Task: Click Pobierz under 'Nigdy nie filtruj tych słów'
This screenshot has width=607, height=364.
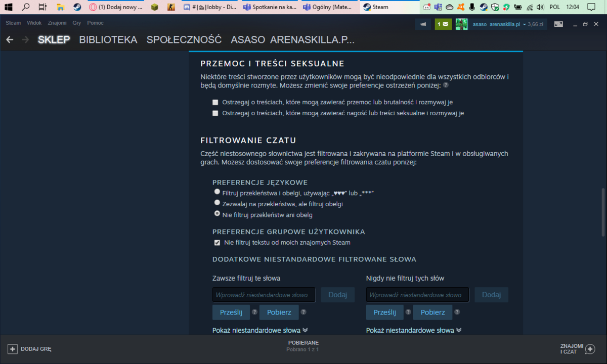Action: [x=433, y=312]
